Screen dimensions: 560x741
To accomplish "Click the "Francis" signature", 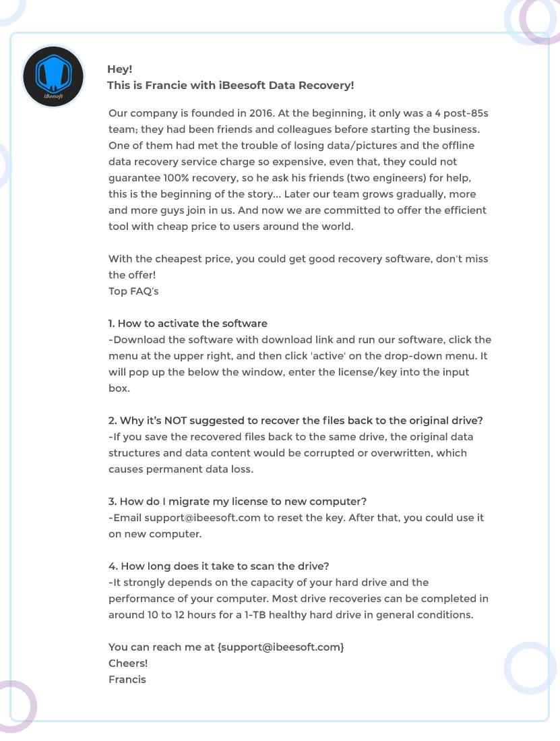I will point(127,680).
